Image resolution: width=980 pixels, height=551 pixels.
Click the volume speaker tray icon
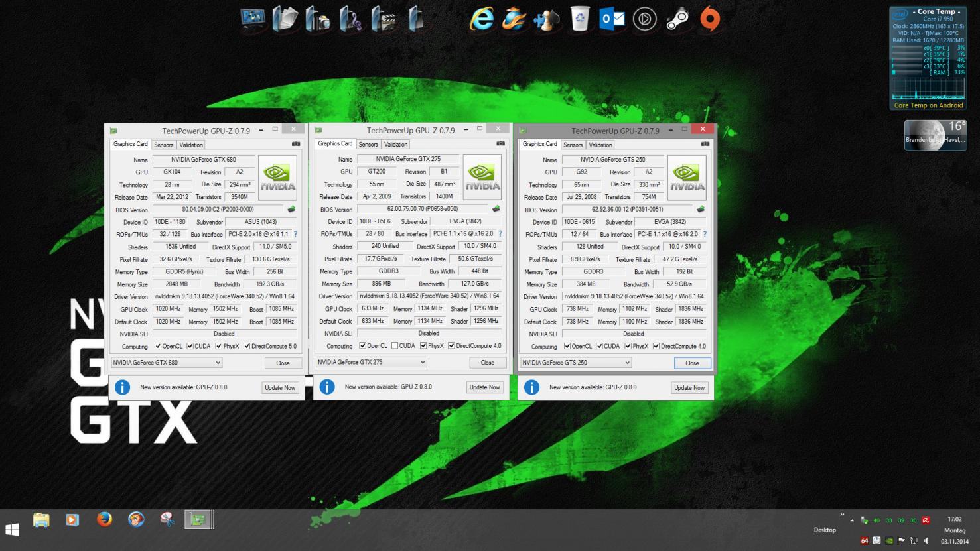[x=926, y=541]
